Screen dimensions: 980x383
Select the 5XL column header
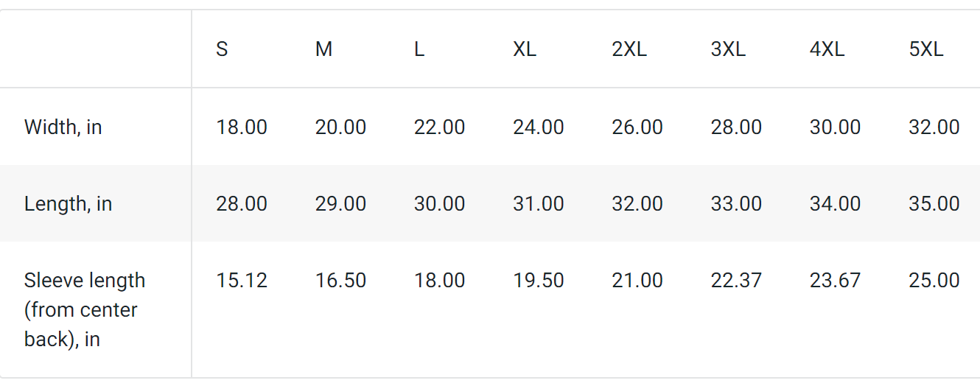point(926,49)
